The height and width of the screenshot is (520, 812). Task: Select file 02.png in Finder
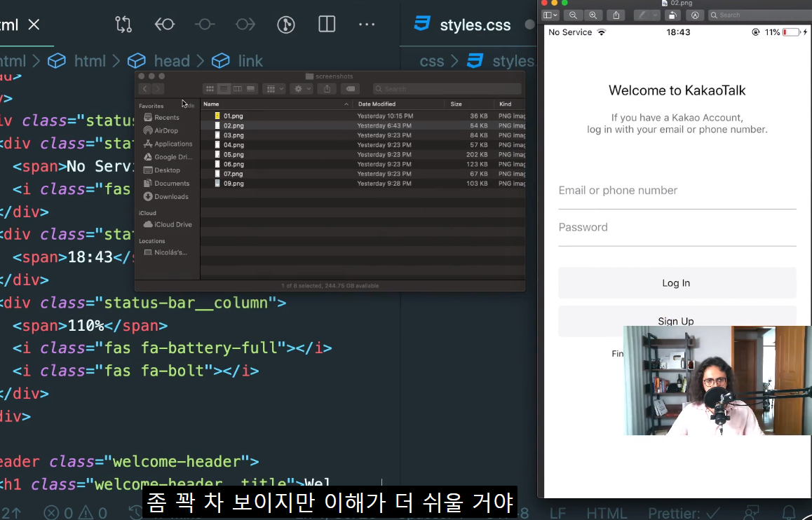(x=363, y=125)
